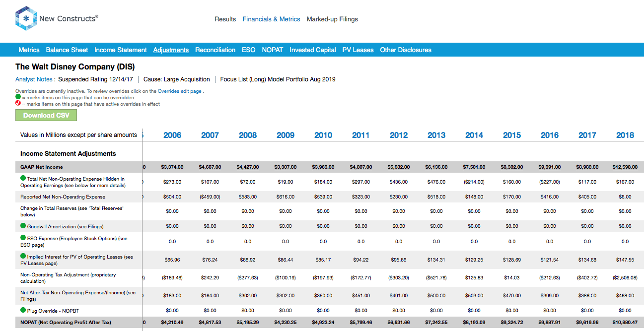
Task: Open the Invested Capital tab
Action: click(x=313, y=50)
